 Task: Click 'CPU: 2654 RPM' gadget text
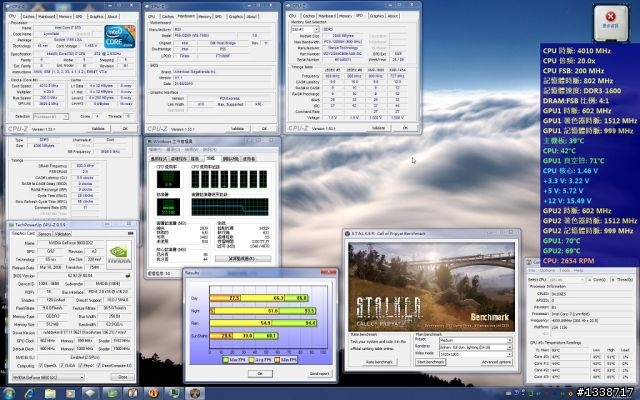[569, 261]
